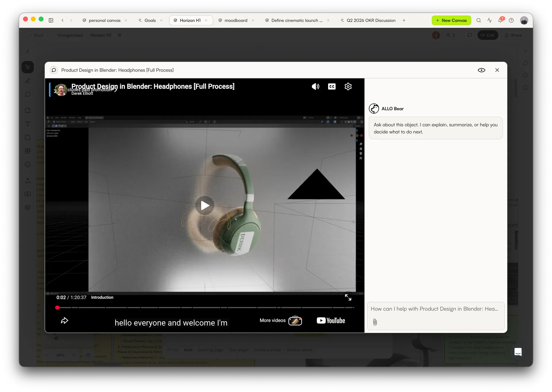The image size is (552, 392).
Task: Open the Define cinematic launch tab
Action: [x=297, y=20]
